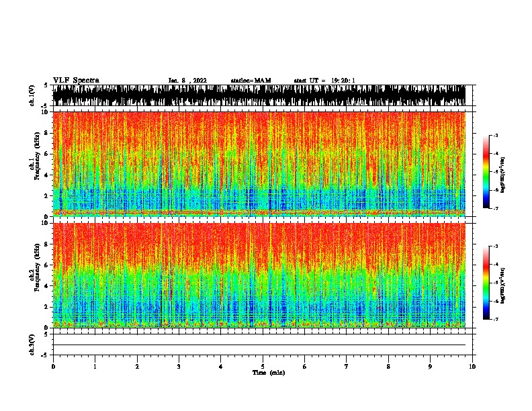The width and height of the screenshot is (532, 411).
Task: Click time axis tick label 8
Action: 388,367
